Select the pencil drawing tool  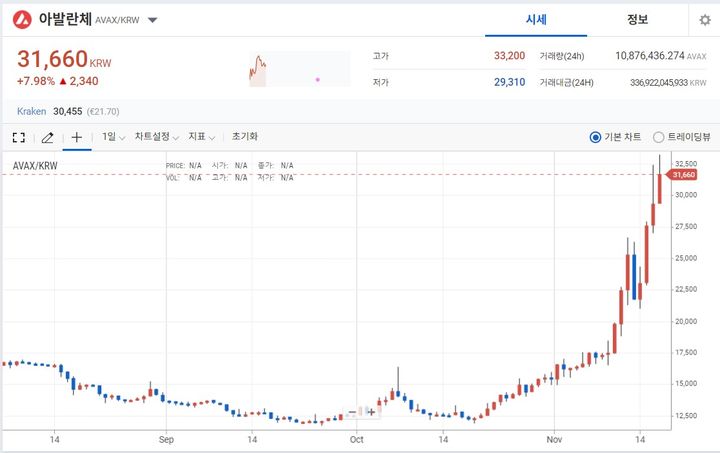pos(47,137)
